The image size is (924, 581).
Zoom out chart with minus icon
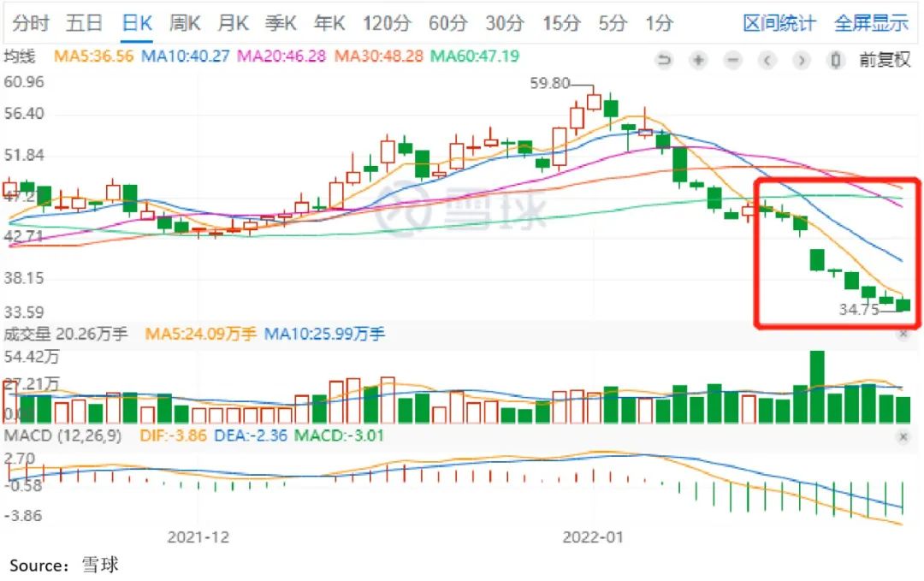pos(732,60)
